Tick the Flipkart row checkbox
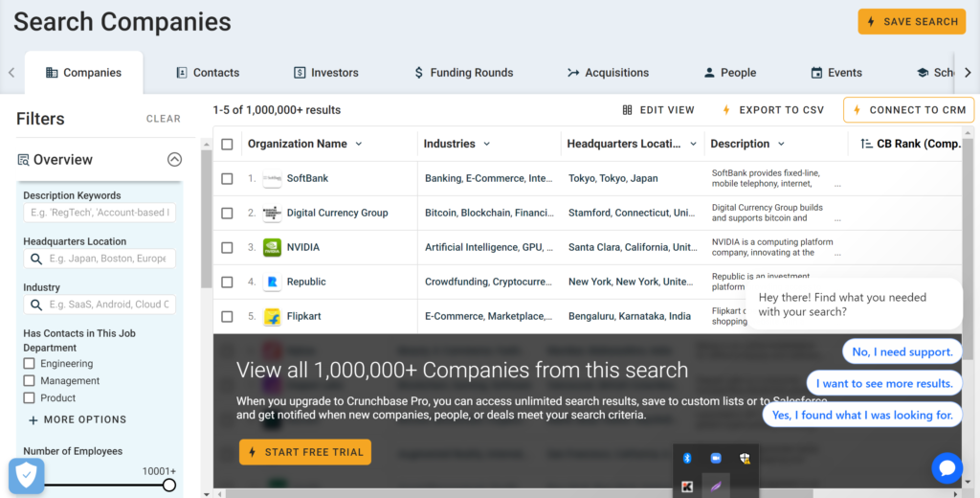980x498 pixels. [x=227, y=316]
